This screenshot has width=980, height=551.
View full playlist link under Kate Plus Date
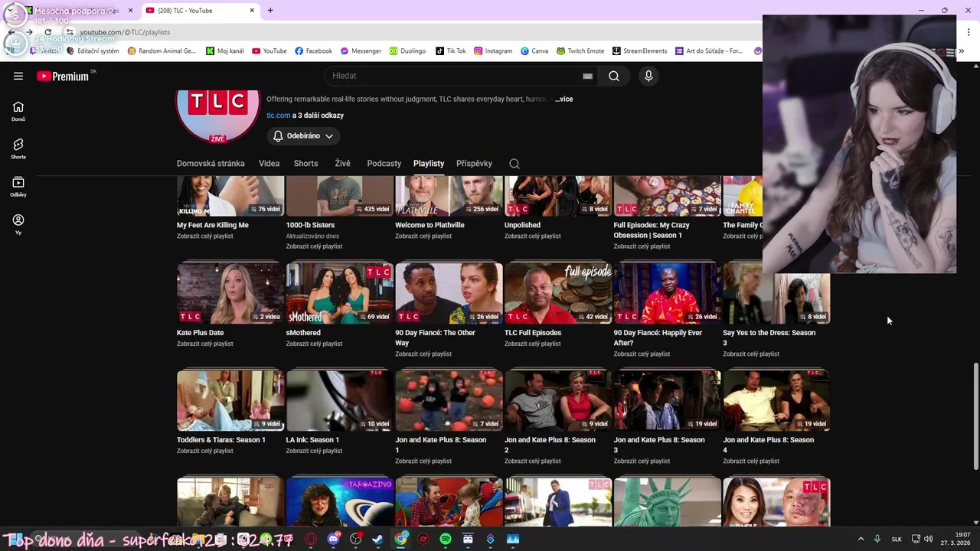(204, 344)
